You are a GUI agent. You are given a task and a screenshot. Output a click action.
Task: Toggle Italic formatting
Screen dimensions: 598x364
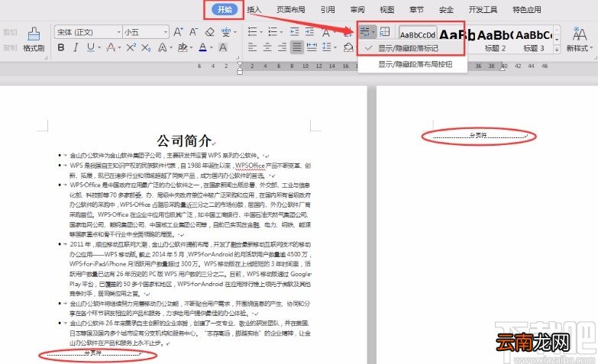click(76, 47)
